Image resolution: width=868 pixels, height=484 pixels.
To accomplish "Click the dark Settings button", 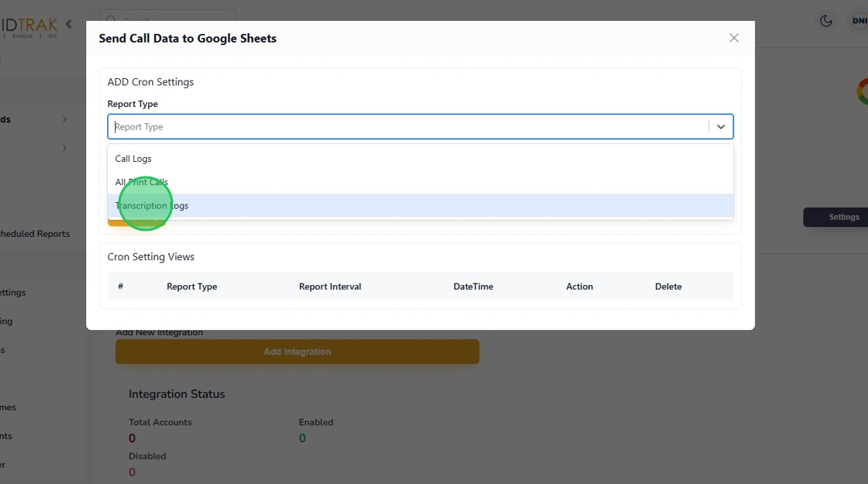I will coord(839,217).
